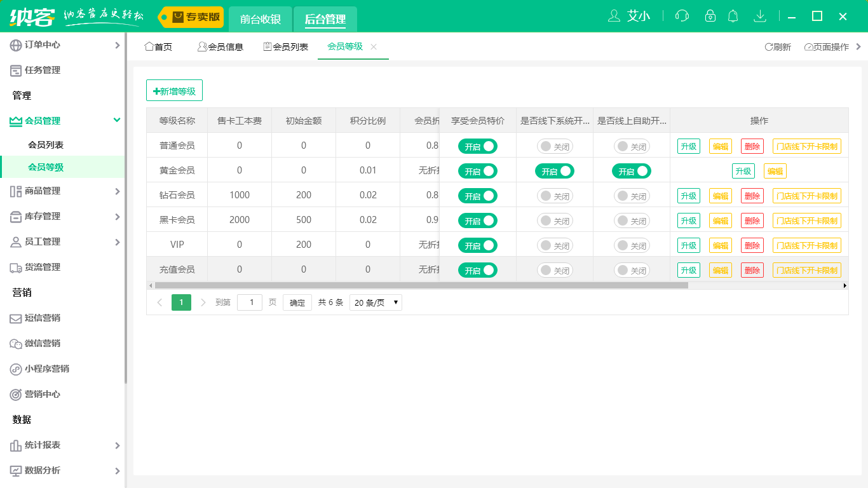Click the 货流管理 truck icon
This screenshot has width=868, height=488.
click(16, 268)
